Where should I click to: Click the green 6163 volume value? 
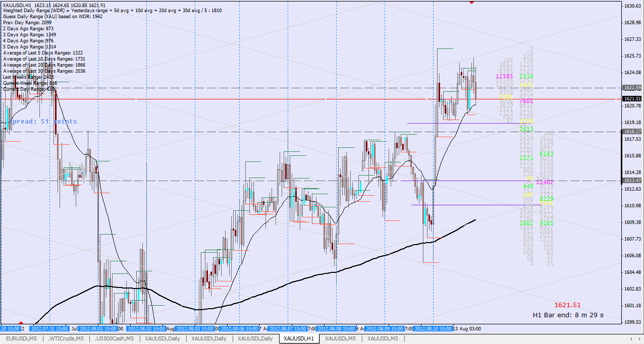(x=547, y=154)
